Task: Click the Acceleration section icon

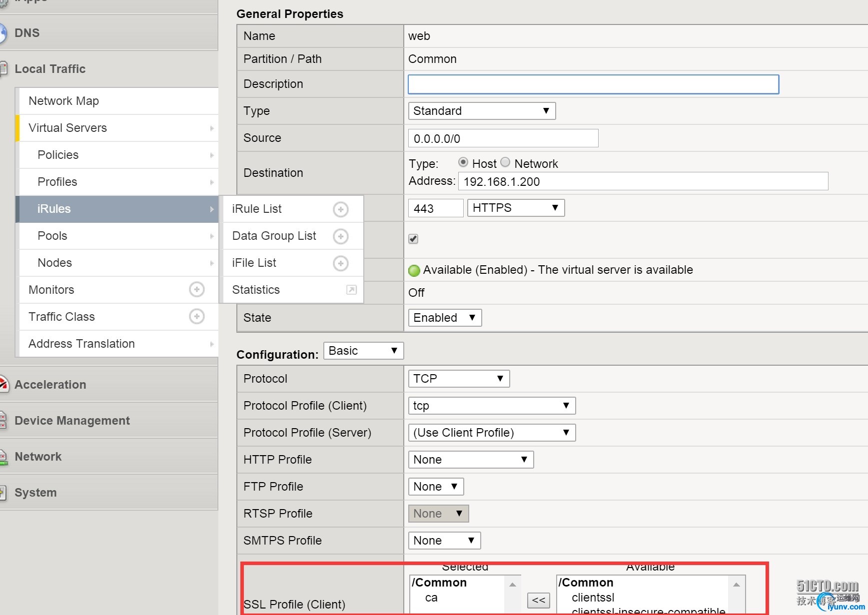Action: (3, 384)
